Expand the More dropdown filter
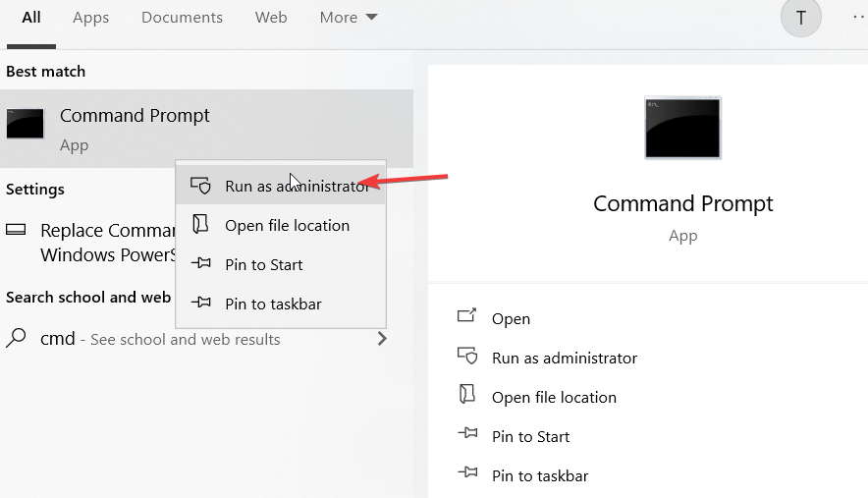The width and height of the screenshot is (868, 498). pyautogui.click(x=349, y=17)
